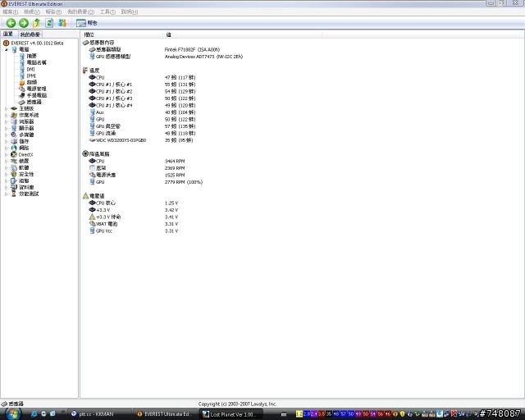Open the View (V) menu
Image resolution: width=525 pixels, height=420 pixels.
[x=32, y=11]
